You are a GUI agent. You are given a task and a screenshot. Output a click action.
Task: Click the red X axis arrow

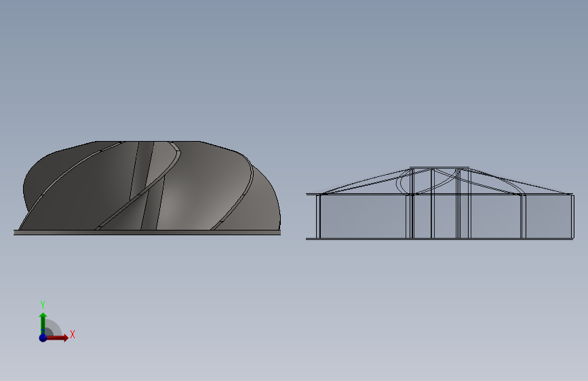click(57, 338)
